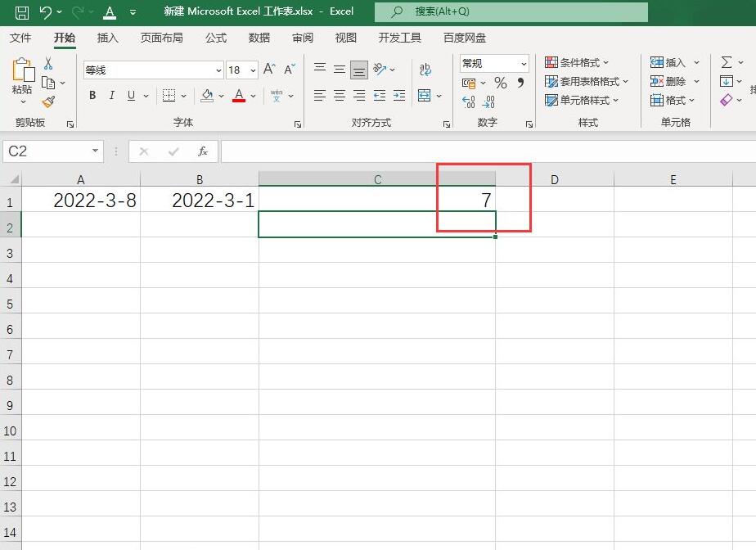Viewport: 756px width, 550px height.
Task: Toggle Italic formatting
Action: [x=112, y=96]
